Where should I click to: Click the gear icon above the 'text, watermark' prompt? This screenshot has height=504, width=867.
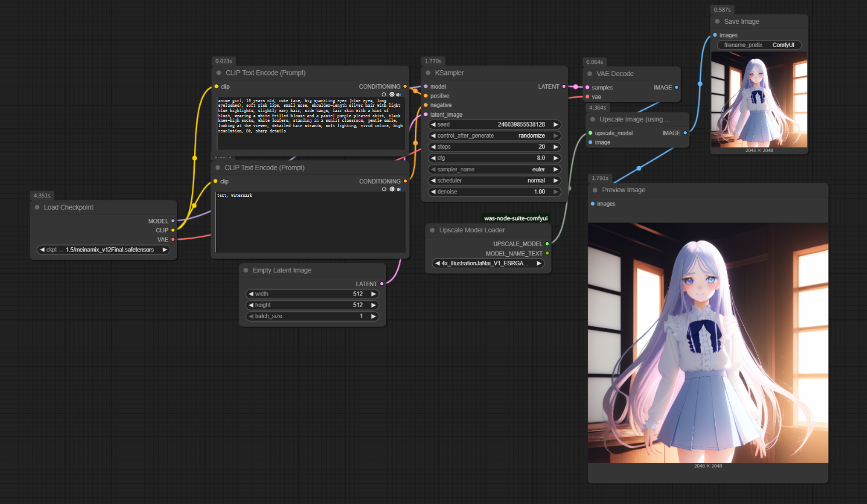tap(392, 189)
